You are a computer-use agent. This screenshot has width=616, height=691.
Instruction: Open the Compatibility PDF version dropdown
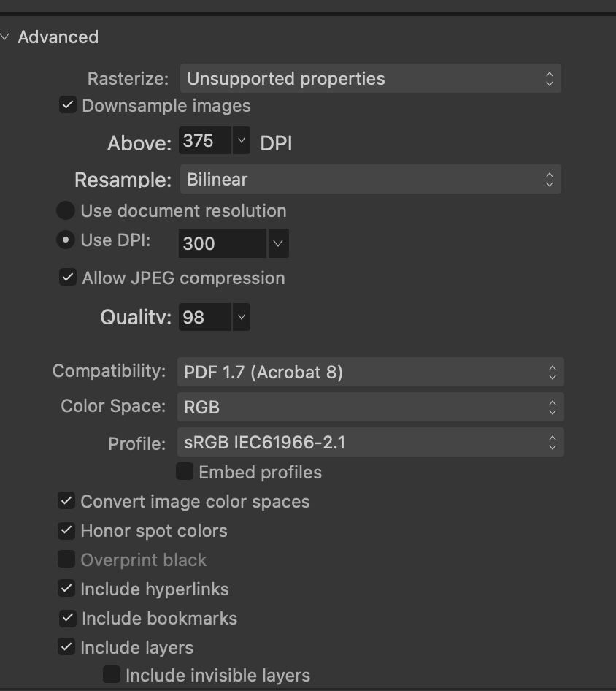pyautogui.click(x=370, y=372)
